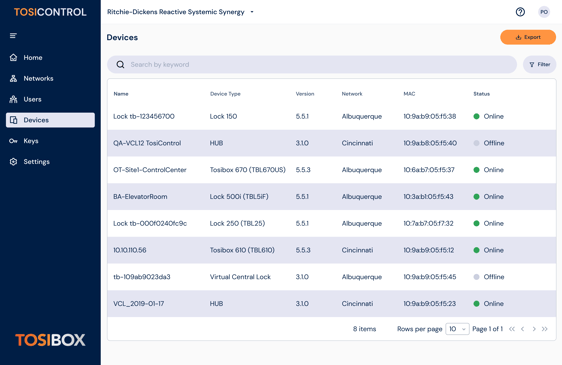Viewport: 562px width, 365px height.
Task: Sort by the Name column header
Action: pyautogui.click(x=121, y=94)
